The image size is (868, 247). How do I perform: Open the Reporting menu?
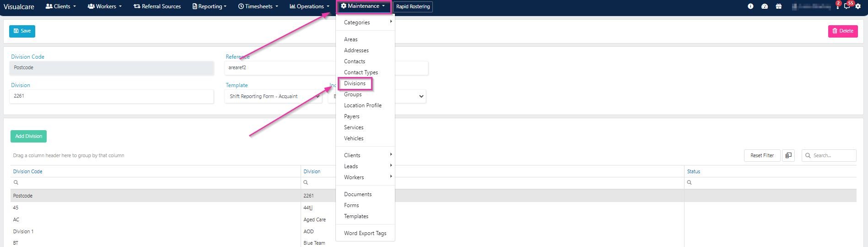pos(210,6)
